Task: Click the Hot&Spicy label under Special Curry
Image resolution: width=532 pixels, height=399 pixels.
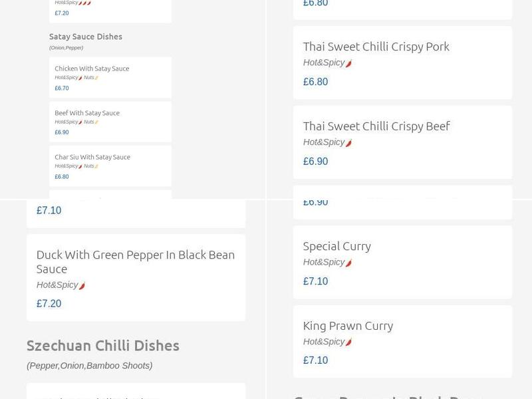Action: (x=323, y=262)
